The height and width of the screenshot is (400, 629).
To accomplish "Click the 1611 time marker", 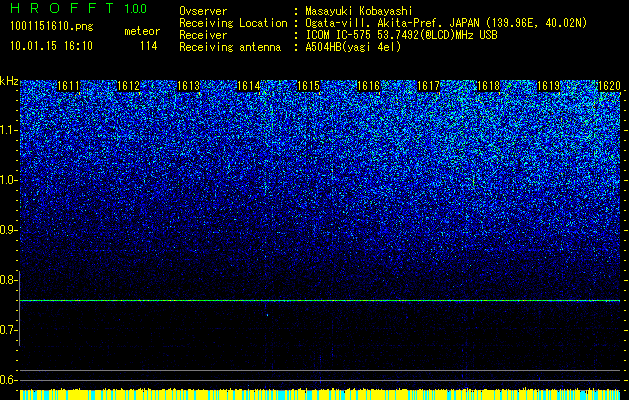I will click(x=68, y=86).
